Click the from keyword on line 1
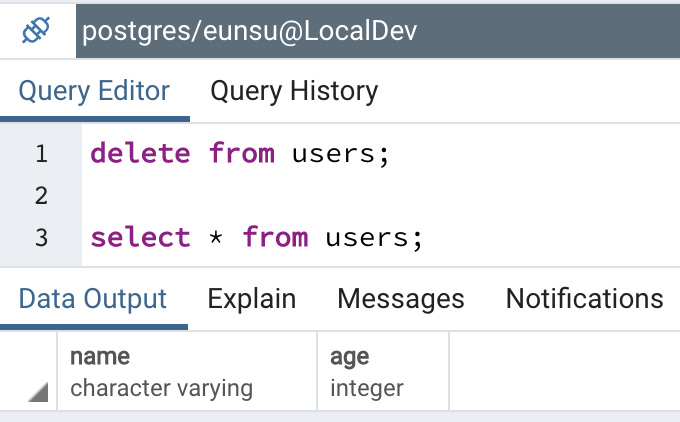680x422 pixels. coord(242,154)
